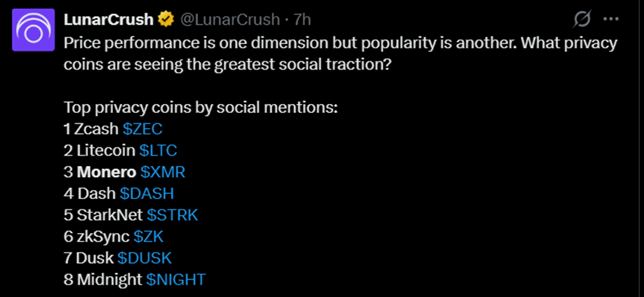Open the $LTC cashtag link

pos(163,150)
